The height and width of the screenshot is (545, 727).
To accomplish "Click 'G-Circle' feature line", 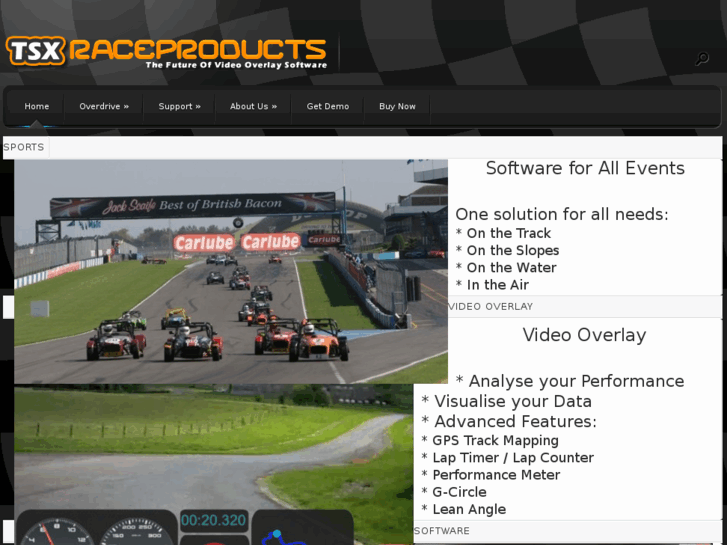I will pos(454,492).
